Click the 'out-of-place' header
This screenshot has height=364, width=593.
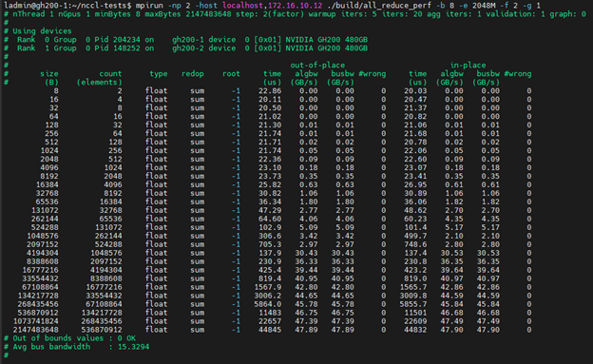tap(317, 65)
